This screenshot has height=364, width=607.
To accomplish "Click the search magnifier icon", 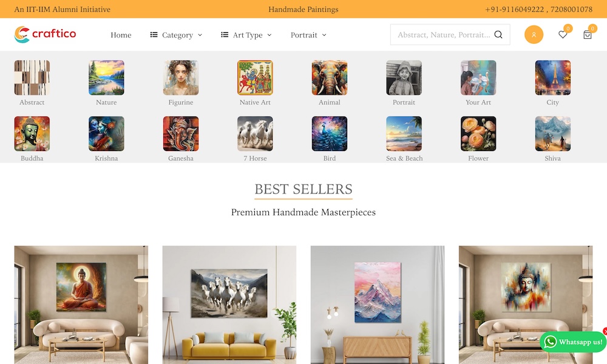I will click(498, 35).
